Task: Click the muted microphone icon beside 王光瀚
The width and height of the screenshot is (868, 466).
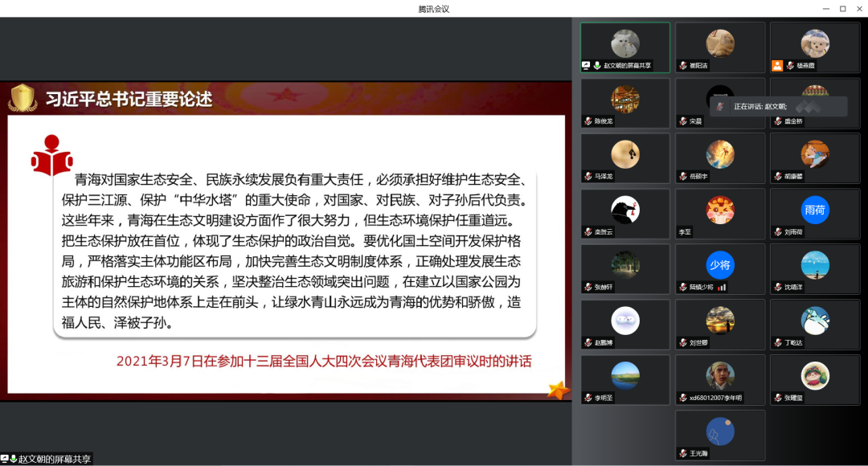Action: (x=683, y=453)
